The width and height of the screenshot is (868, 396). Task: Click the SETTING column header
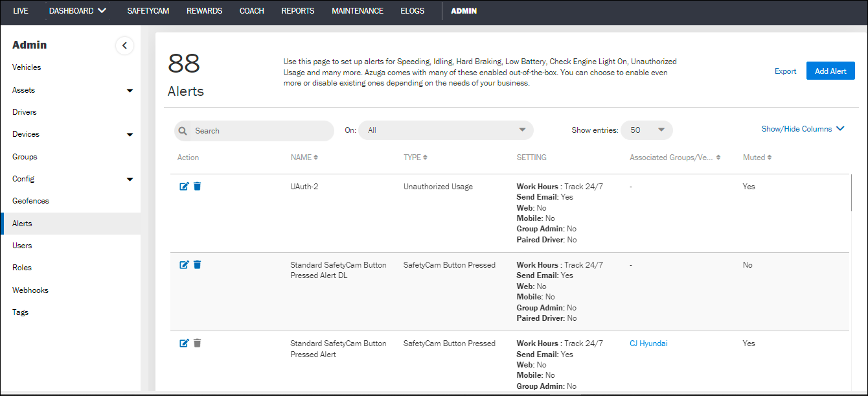point(531,157)
